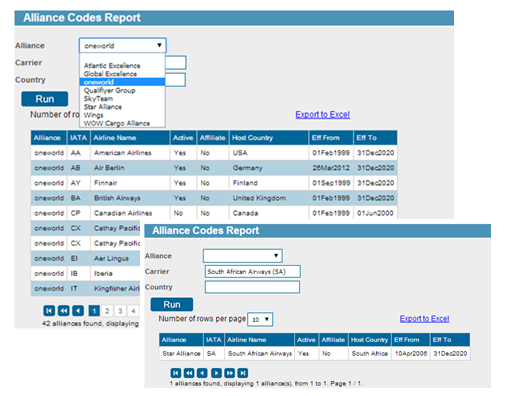The height and width of the screenshot is (396, 506).
Task: Select Iberia cell
Action: pyautogui.click(x=115, y=273)
